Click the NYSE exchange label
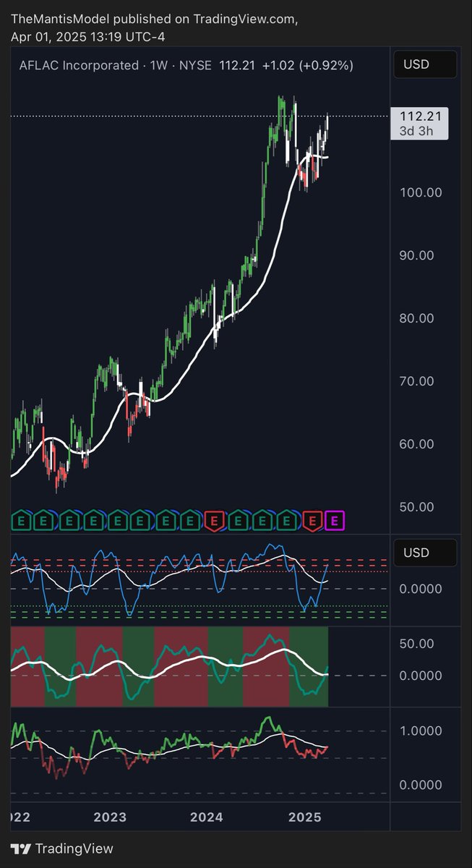Screen dimensions: 472x868 pyautogui.click(x=194, y=65)
